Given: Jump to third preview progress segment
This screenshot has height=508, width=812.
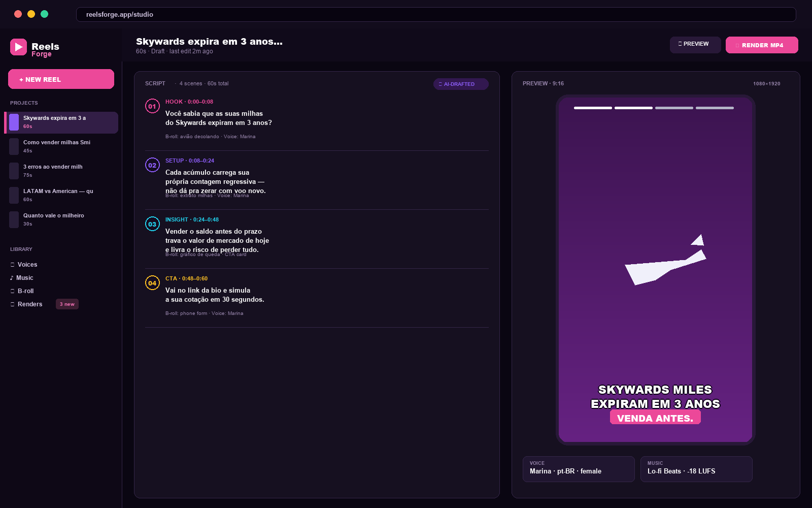Looking at the screenshot, I should click(x=674, y=108).
